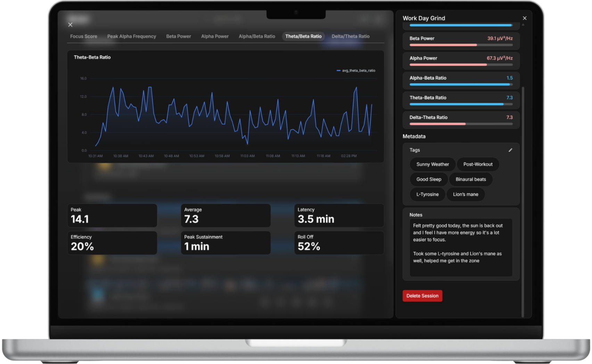Viewport: 592px width, 364px height.
Task: Switch to Delta/Theta Ratio tab
Action: 350,36
